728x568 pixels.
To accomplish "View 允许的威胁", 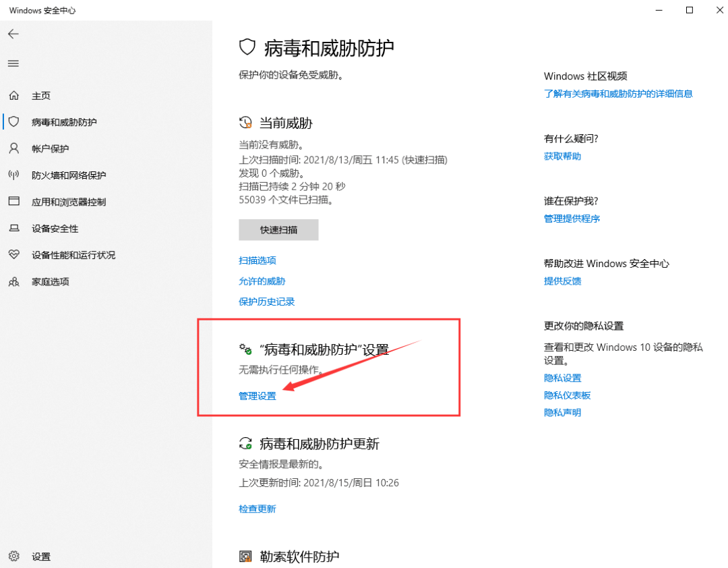I will click(261, 281).
